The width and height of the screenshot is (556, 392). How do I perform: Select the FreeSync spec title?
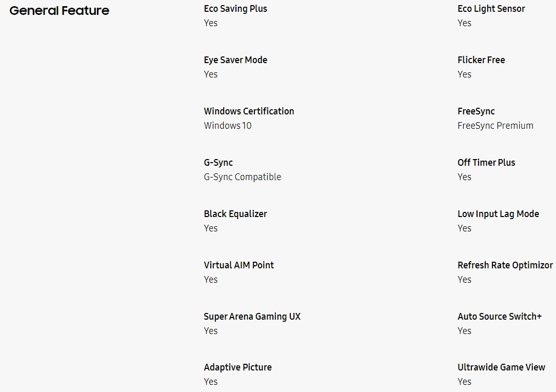[x=476, y=111]
